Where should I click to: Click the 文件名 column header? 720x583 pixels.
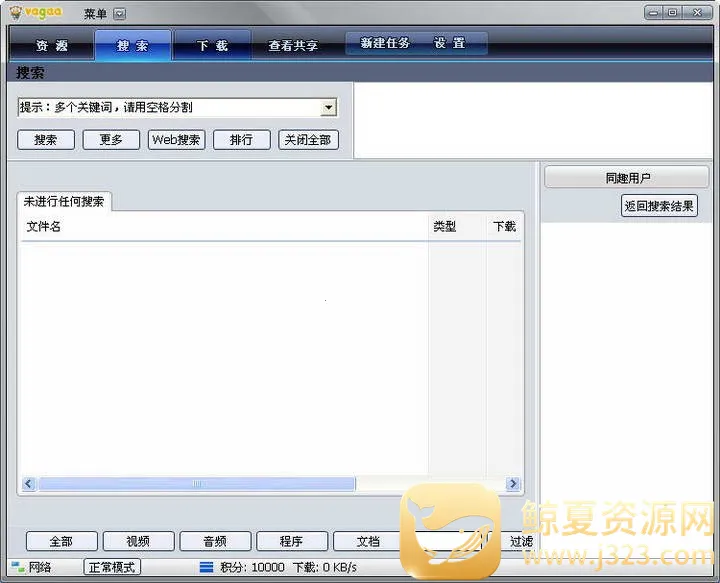click(44, 227)
